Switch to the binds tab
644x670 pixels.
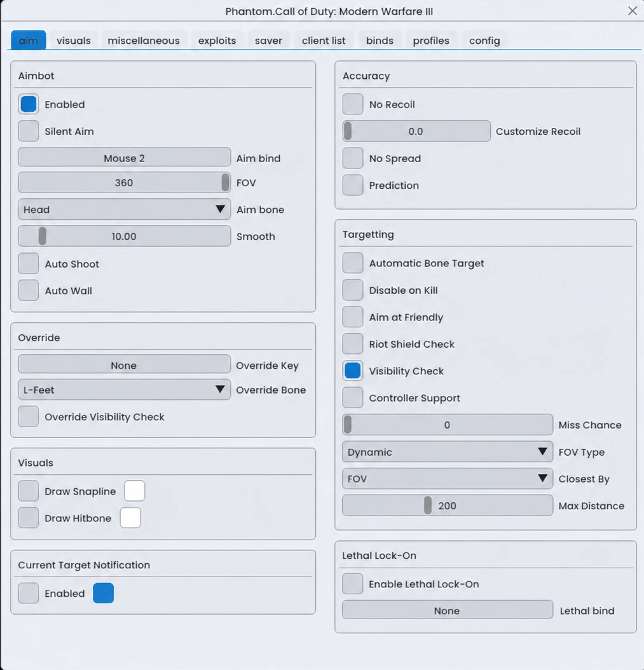380,41
